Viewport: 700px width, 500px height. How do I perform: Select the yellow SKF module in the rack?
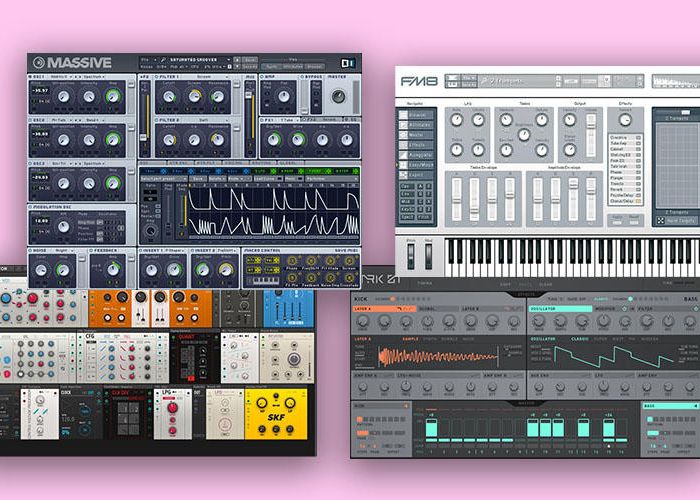[x=276, y=414]
